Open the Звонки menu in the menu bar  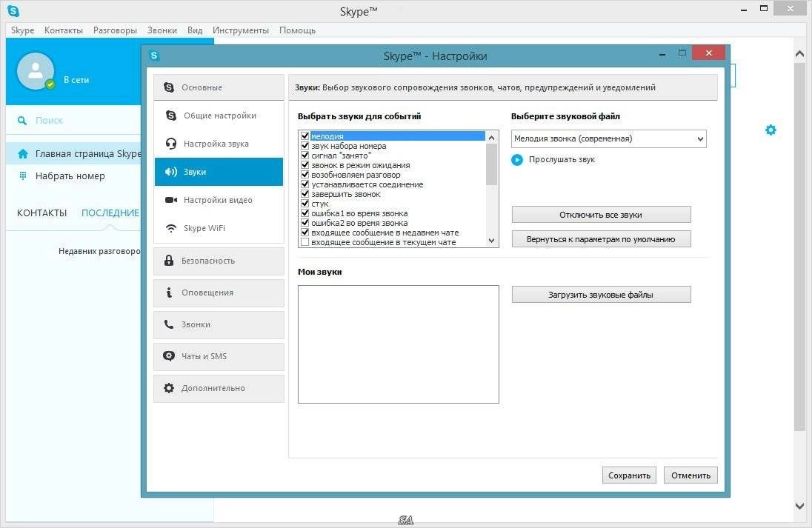pos(162,30)
